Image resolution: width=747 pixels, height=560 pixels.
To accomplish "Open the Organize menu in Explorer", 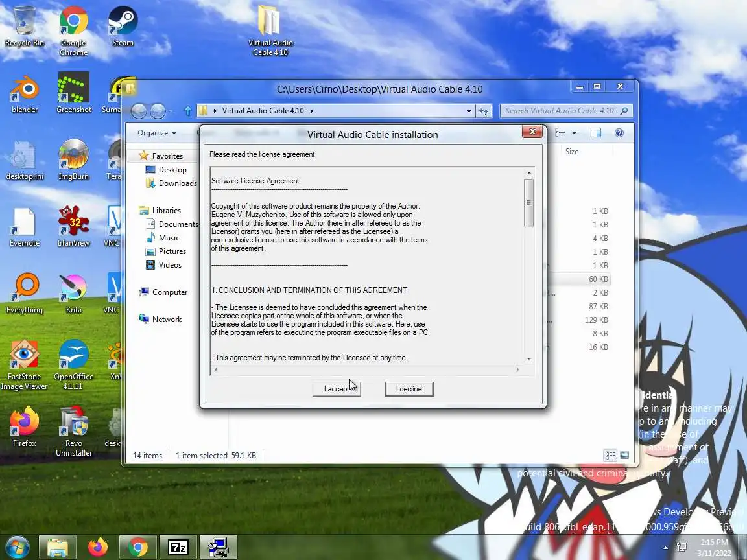I will [x=157, y=133].
